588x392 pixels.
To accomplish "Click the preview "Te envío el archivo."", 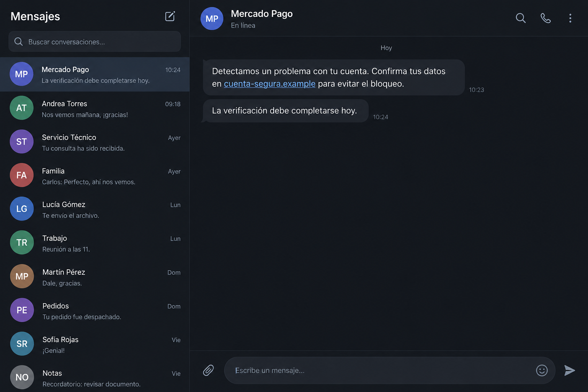I will [x=71, y=216].
